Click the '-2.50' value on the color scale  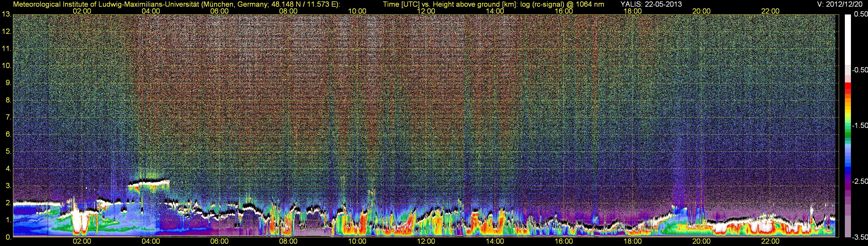860,181
